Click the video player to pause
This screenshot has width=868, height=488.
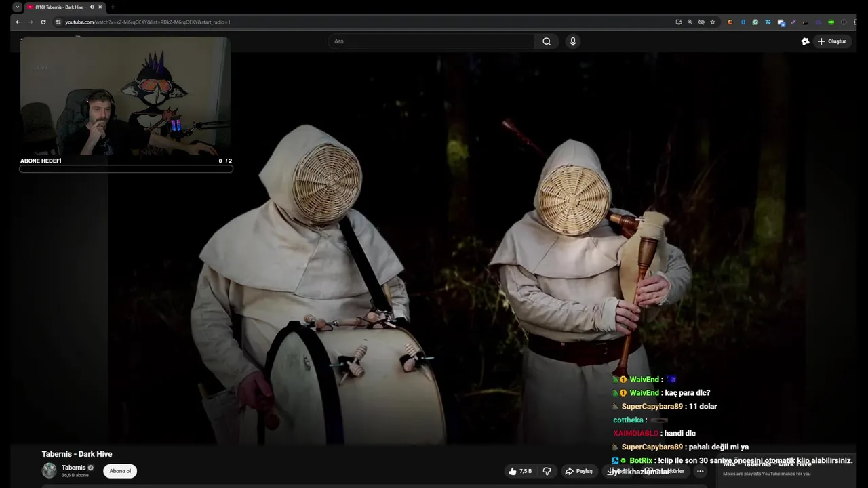pos(434,248)
